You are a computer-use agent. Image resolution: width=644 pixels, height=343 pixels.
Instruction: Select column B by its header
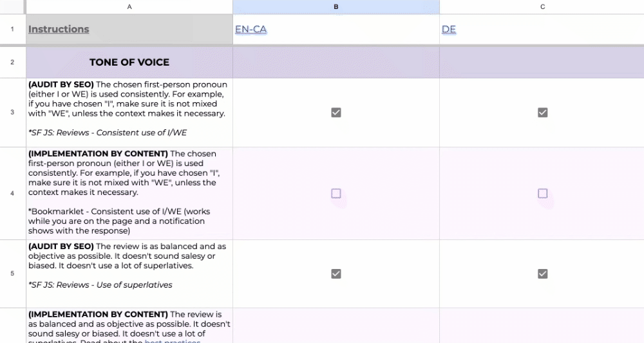336,6
